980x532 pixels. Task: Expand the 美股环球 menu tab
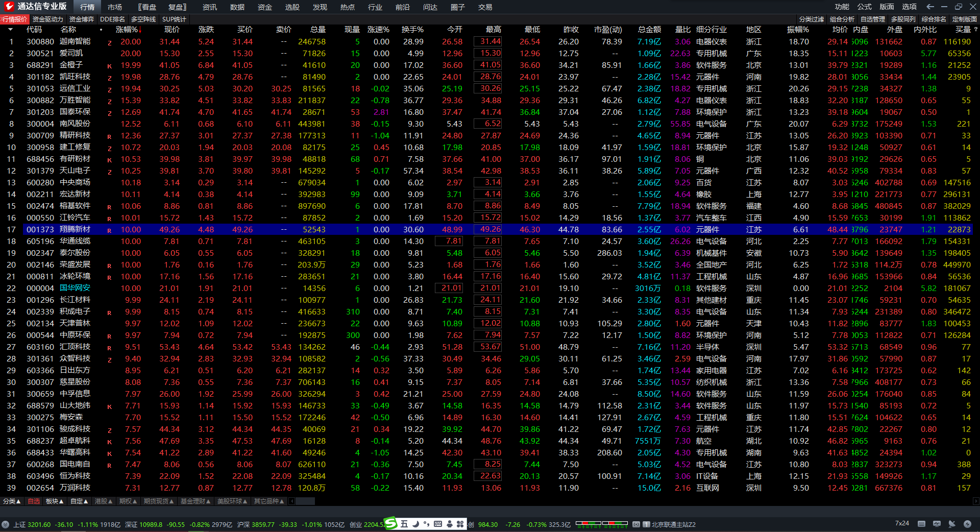click(x=232, y=501)
